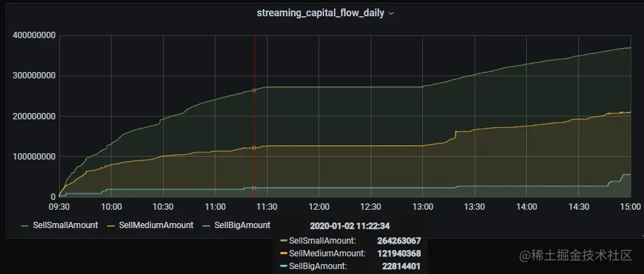
Task: Click the SellMediumAmount data point at crosshair
Action: [x=254, y=148]
